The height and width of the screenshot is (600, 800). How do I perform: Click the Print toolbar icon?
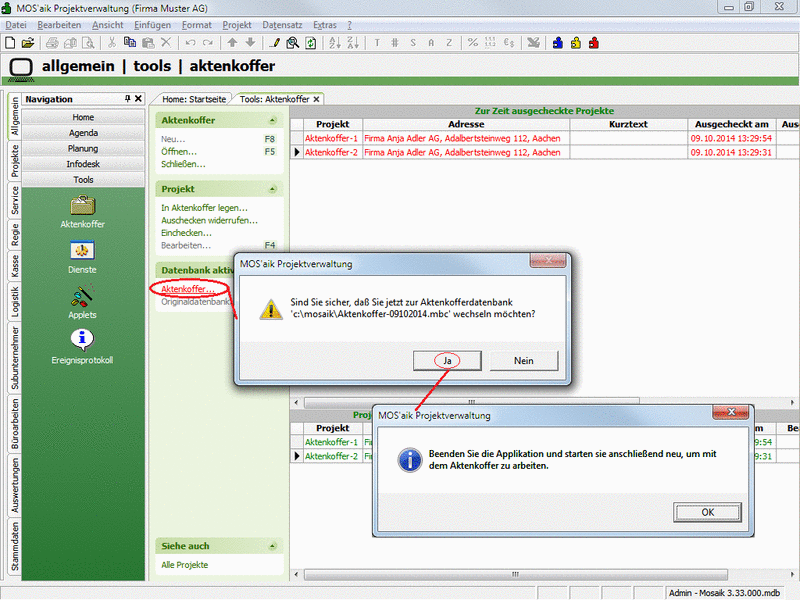pos(52,43)
